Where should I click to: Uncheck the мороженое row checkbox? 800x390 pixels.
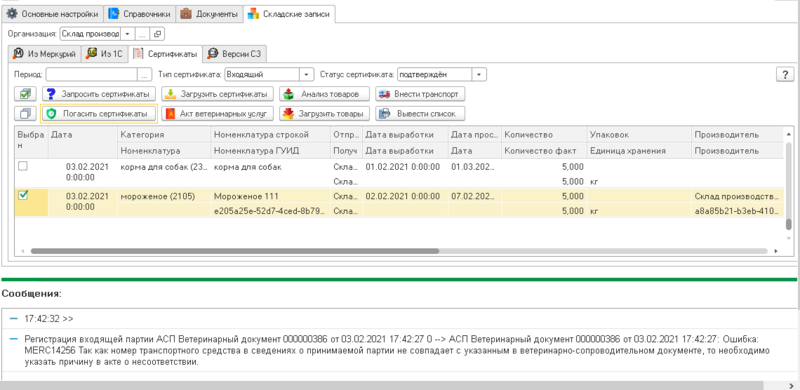coord(23,195)
